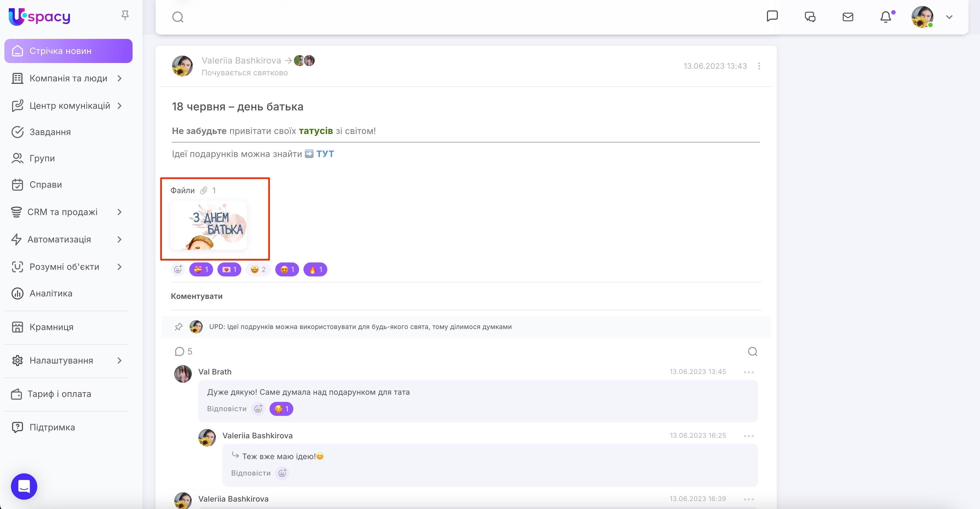
Task: Follow the ТУТ gift ideas link
Action: click(x=325, y=154)
